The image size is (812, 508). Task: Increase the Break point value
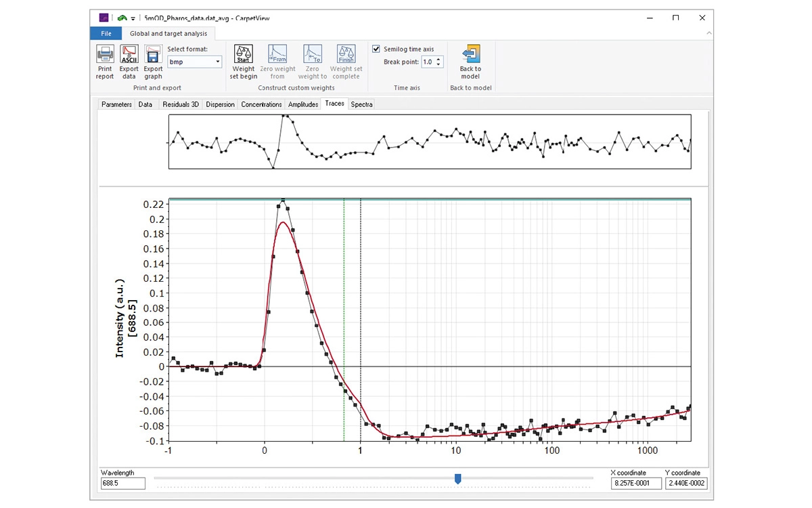click(x=438, y=60)
